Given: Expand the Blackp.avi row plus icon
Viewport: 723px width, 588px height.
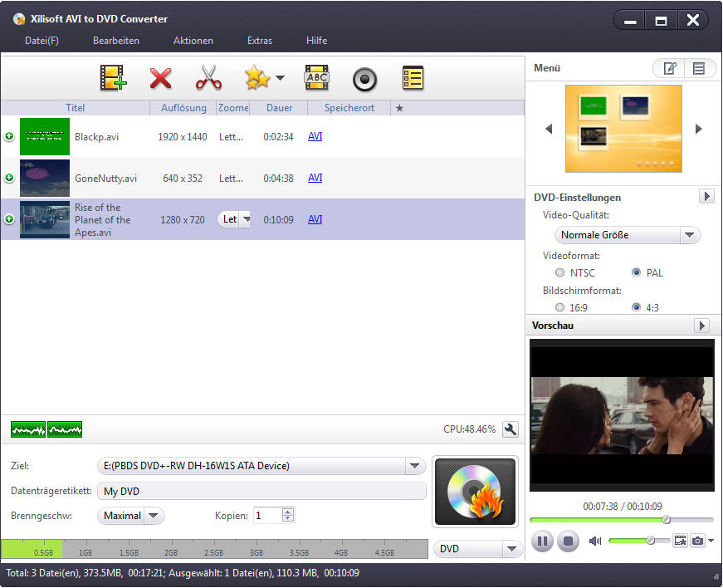Looking at the screenshot, I should (9, 136).
